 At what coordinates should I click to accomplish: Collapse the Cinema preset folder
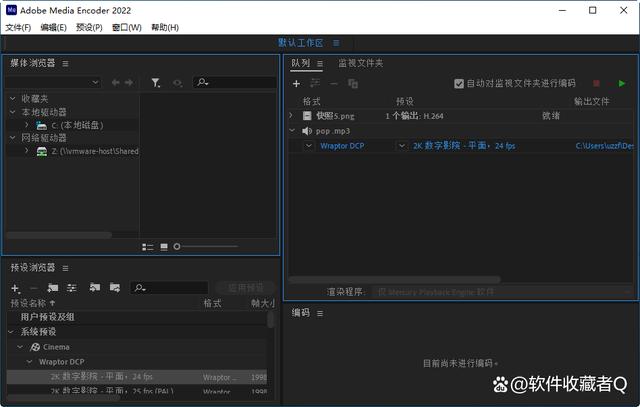click(20, 347)
